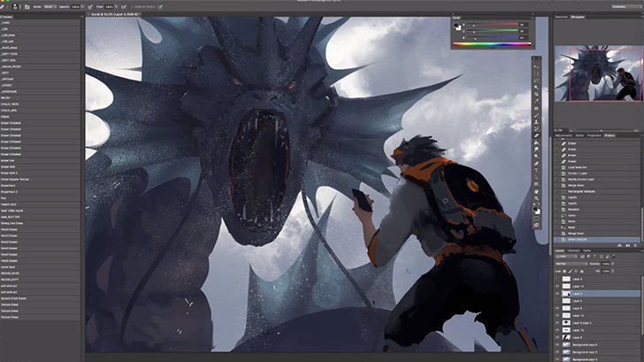Toggle pressure for opacity in options bar
The width and height of the screenshot is (644, 362).
pyautogui.click(x=90, y=6)
